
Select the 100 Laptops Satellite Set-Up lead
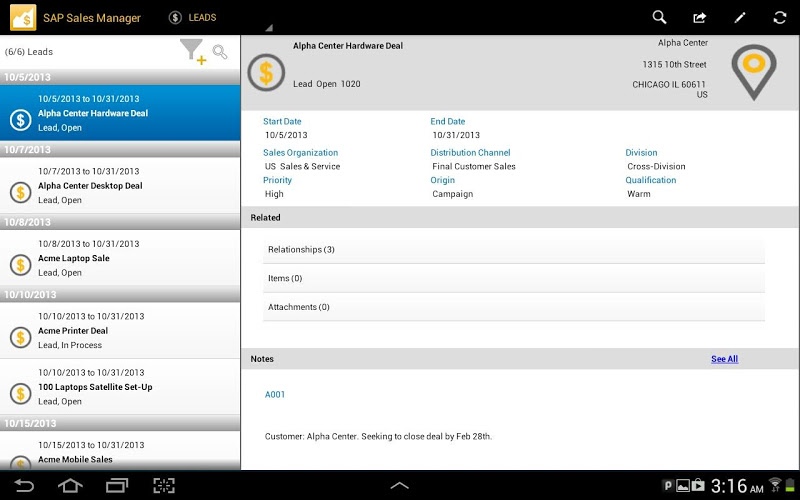pos(120,386)
